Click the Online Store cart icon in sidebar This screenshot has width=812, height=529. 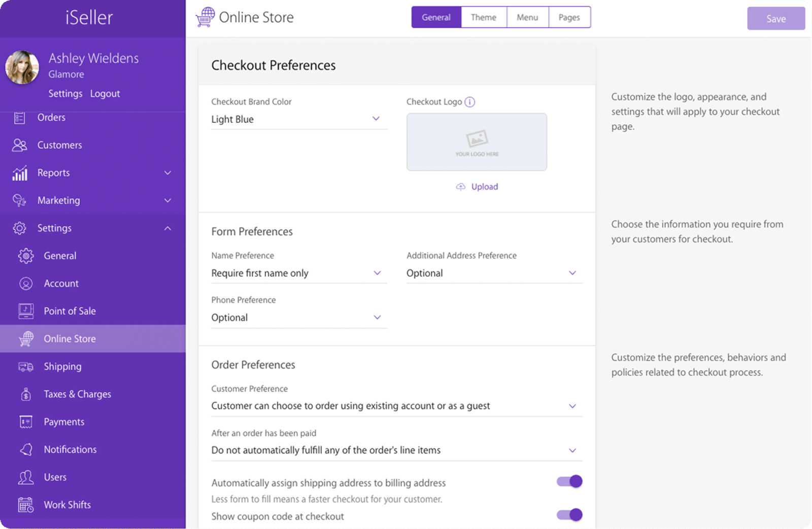click(26, 339)
